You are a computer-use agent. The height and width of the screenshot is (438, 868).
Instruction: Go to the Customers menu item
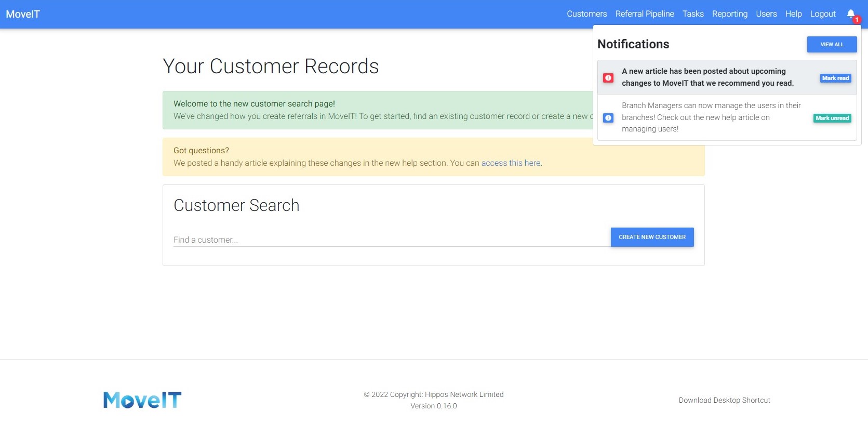coord(586,14)
